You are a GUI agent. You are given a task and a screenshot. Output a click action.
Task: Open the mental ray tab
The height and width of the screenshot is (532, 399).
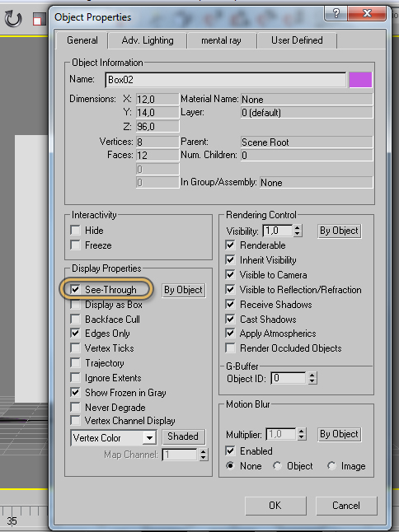coord(221,40)
